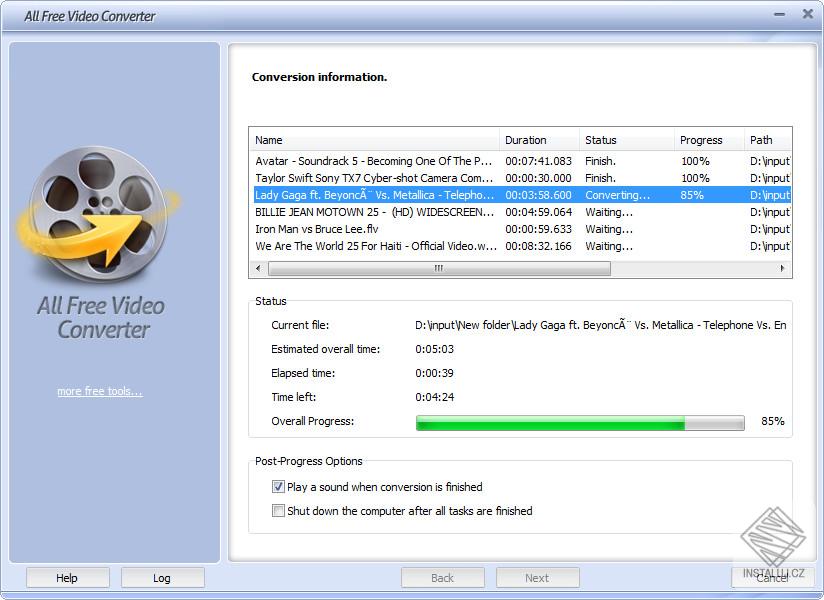Click the Help button
Image resolution: width=824 pixels, height=600 pixels.
67,577
